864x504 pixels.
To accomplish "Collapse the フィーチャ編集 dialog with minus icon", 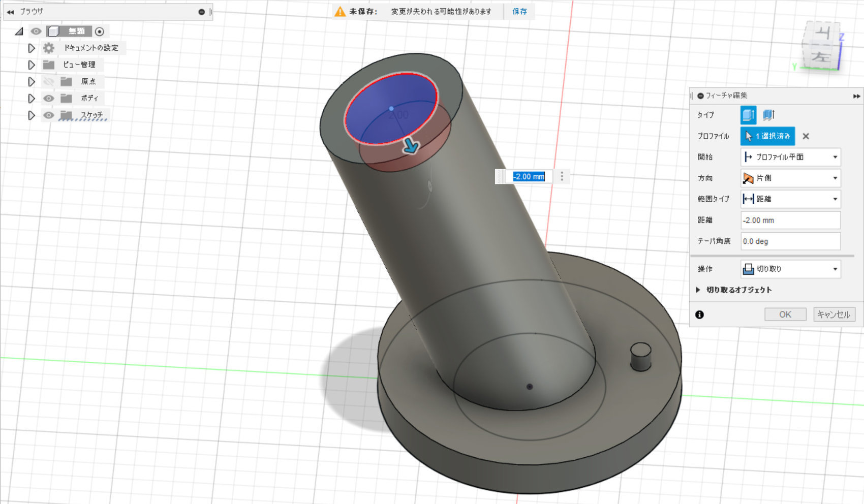I will coord(700,96).
